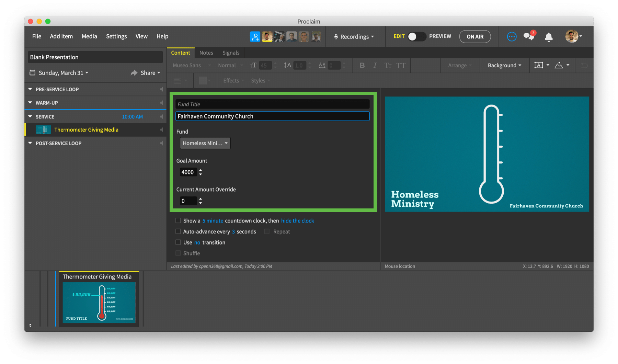This screenshot has height=364, width=618.
Task: Toggle the Edit/Preview switch
Action: pos(417,36)
